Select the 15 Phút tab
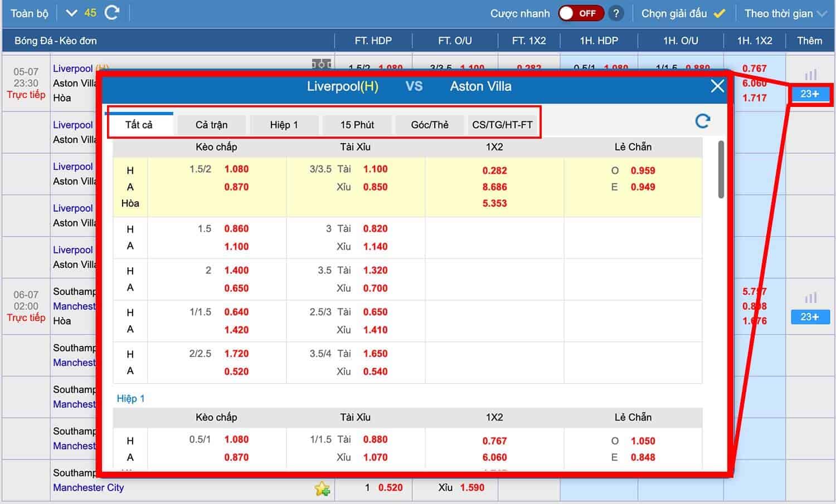 [357, 125]
